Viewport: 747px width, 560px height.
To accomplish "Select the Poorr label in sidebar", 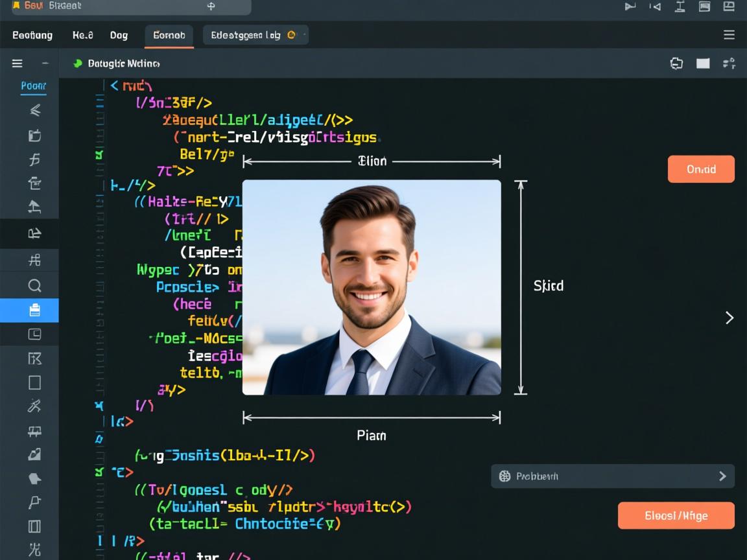I will point(33,86).
